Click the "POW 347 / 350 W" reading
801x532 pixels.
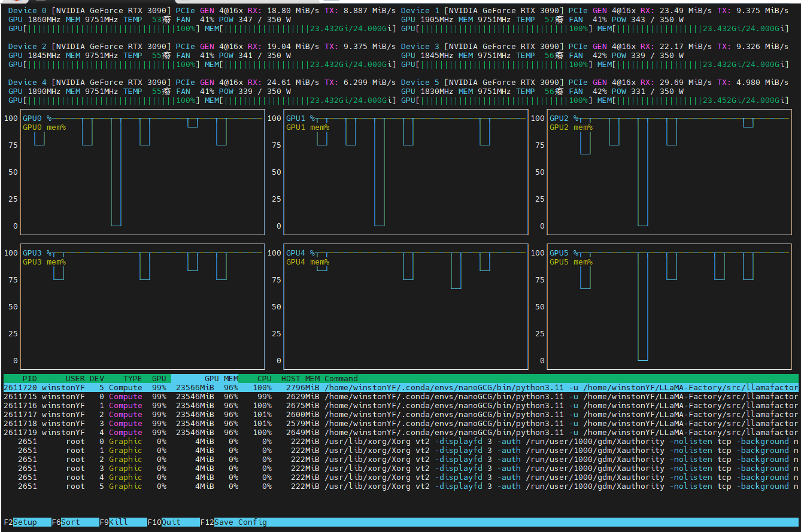255,20
